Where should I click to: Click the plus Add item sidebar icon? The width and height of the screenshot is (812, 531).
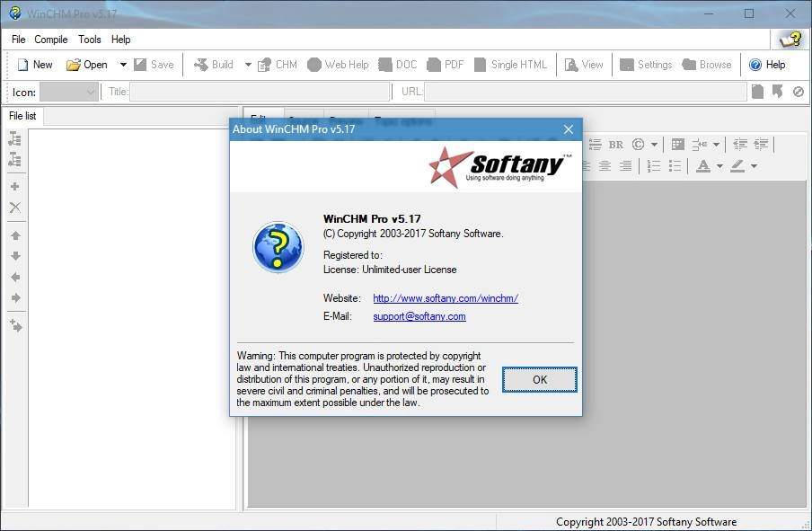(x=15, y=187)
